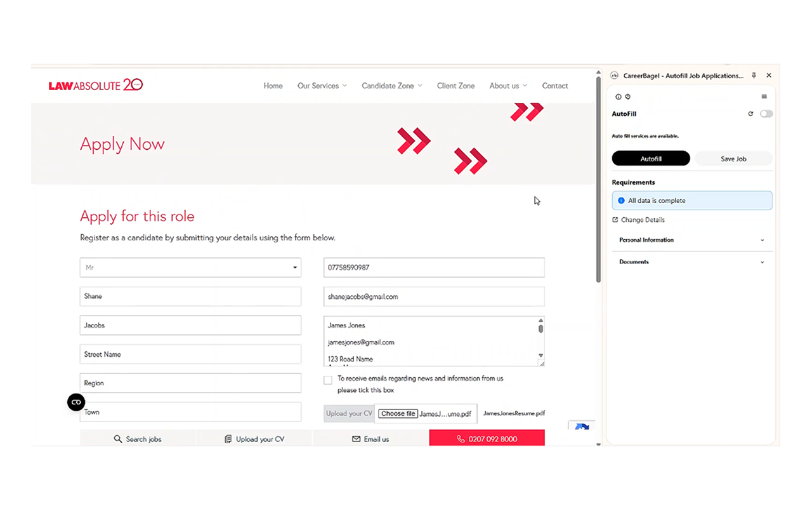
Task: Click the textarea scroll down arrow
Action: click(x=540, y=356)
